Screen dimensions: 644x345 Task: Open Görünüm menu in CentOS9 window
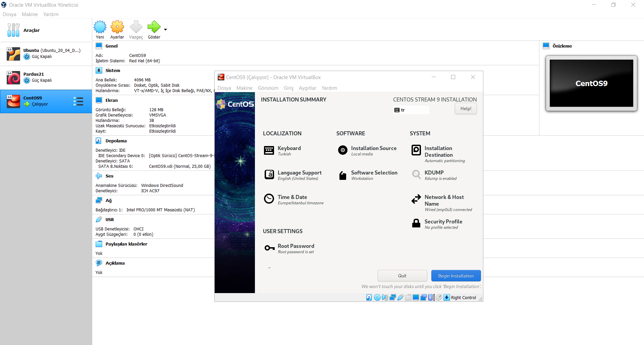[268, 88]
